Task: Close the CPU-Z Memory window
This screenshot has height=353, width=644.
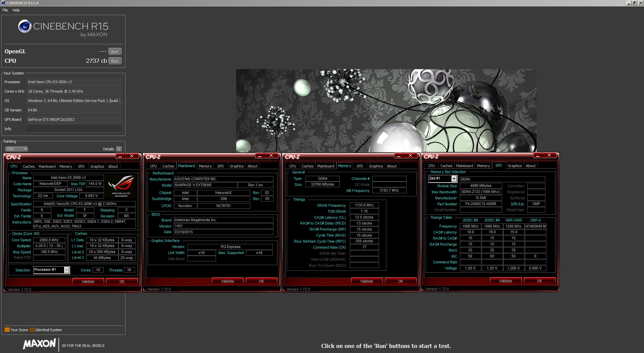Action: (411, 155)
